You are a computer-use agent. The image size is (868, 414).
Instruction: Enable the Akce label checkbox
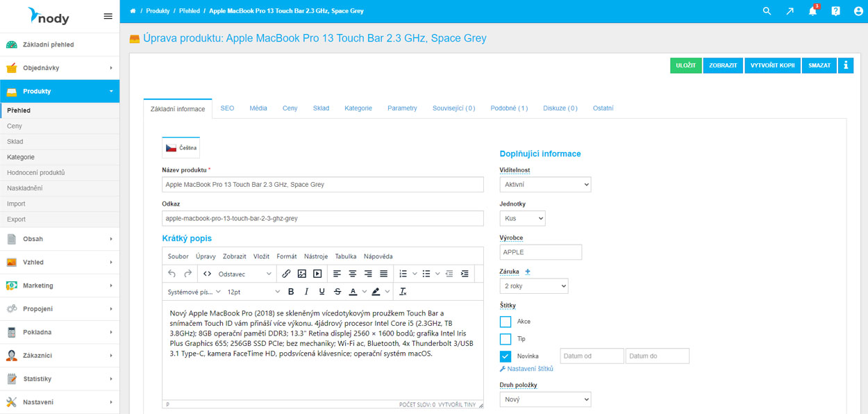506,322
